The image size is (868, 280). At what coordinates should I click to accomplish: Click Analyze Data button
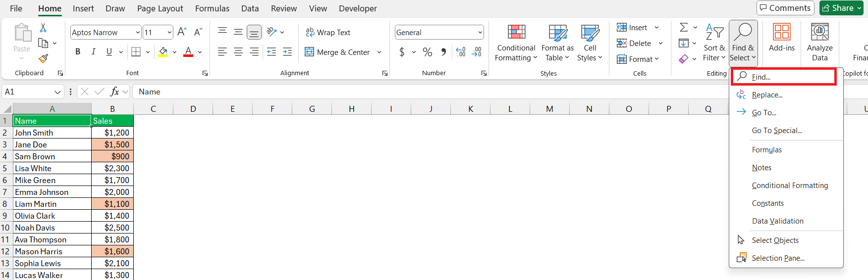819,43
